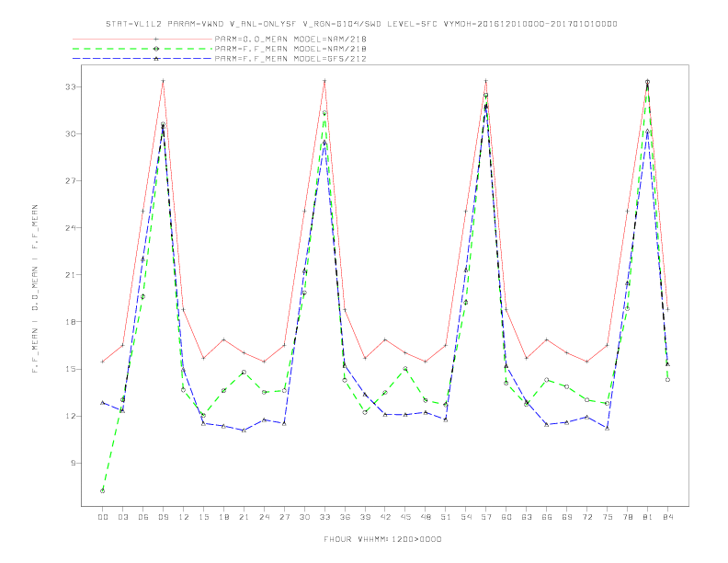Click x-axis tick label 12
728x563 pixels.
tap(184, 517)
